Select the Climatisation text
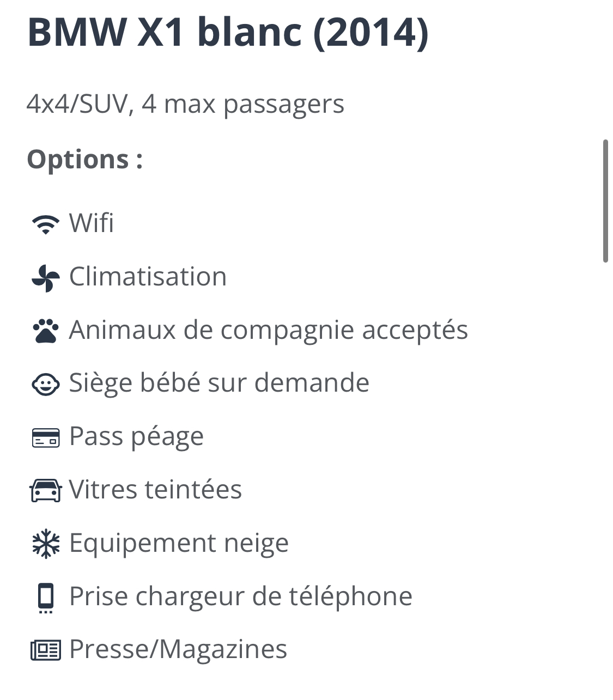 (148, 277)
